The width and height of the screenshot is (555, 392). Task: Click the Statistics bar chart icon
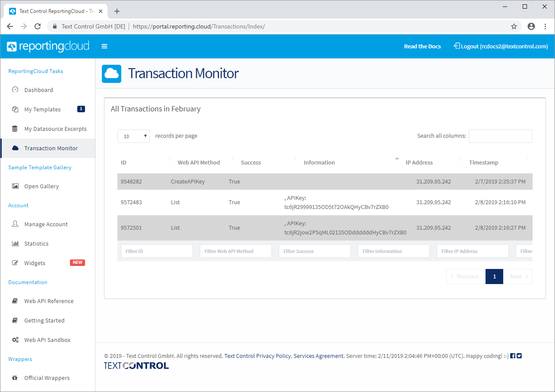(x=15, y=243)
